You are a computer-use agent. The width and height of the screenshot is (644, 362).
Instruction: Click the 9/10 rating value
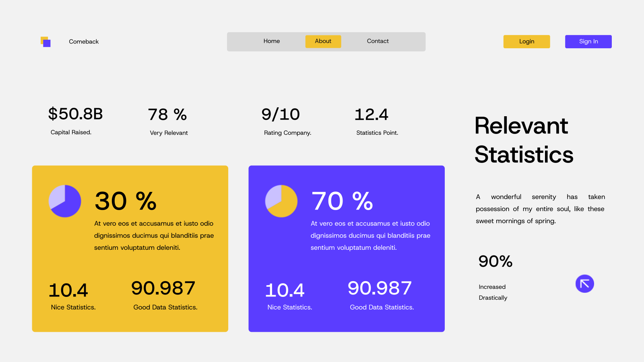(281, 115)
